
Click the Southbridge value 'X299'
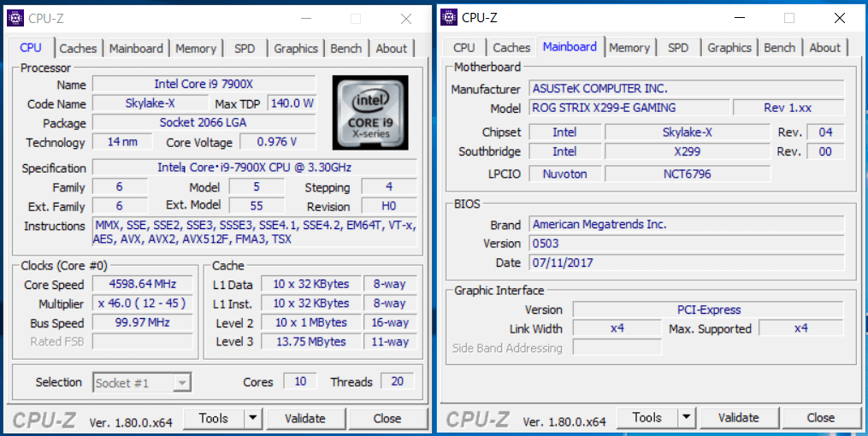687,151
